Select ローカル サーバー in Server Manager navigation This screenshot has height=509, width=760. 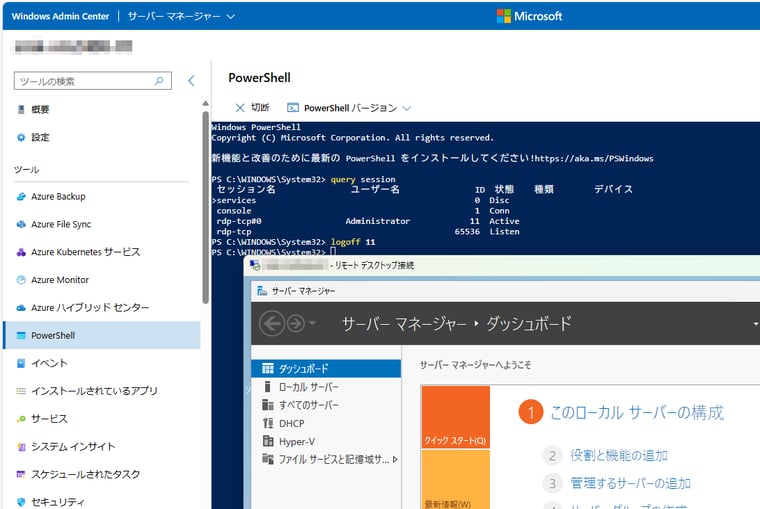[326, 387]
